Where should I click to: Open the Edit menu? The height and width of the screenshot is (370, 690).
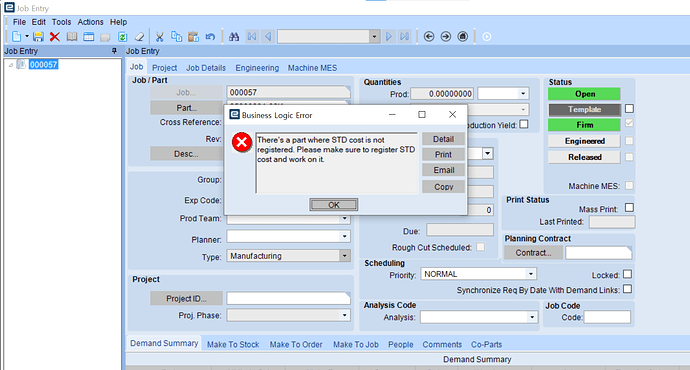coord(39,22)
